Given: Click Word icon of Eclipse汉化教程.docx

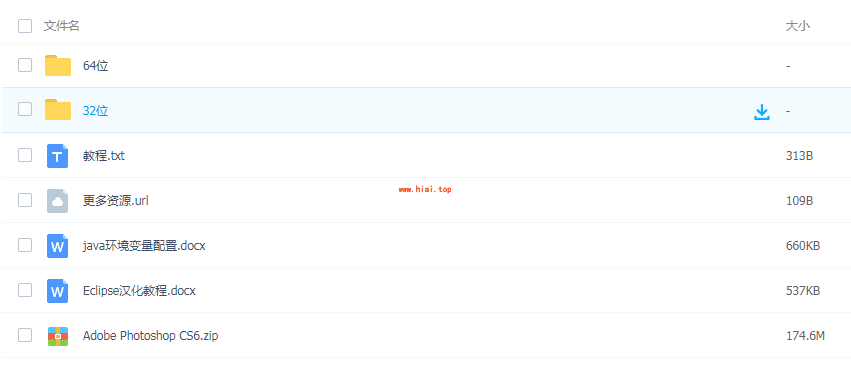Looking at the screenshot, I should pyautogui.click(x=58, y=291).
